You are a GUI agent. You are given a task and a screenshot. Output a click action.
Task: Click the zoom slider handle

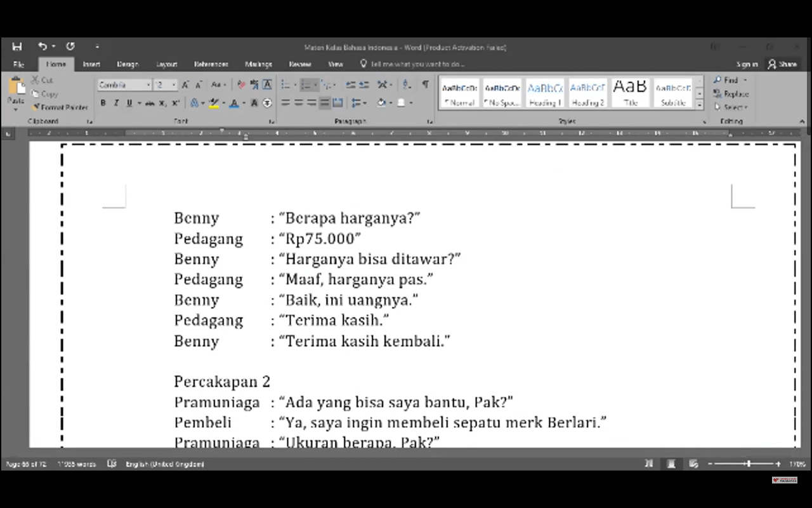[x=749, y=464]
